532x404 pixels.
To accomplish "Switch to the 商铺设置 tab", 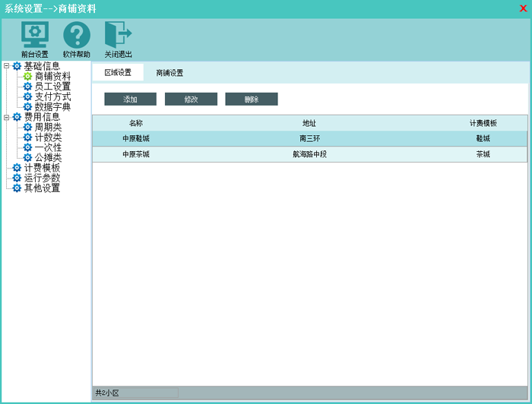I will [x=169, y=73].
